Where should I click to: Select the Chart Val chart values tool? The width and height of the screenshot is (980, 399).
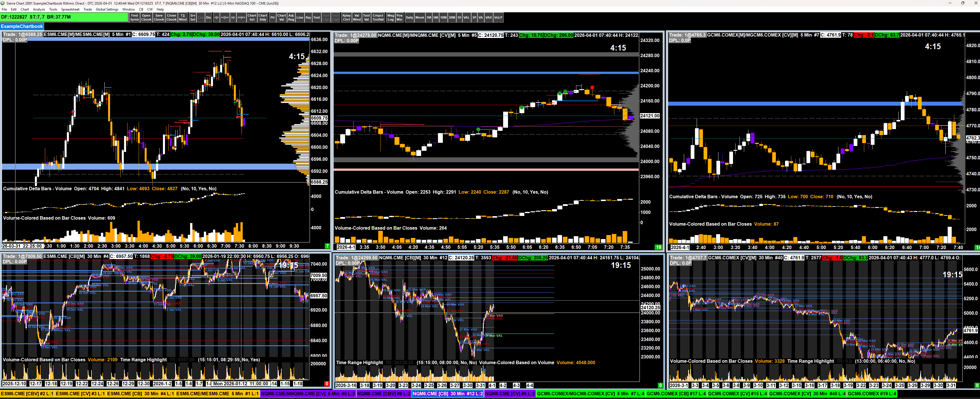pos(282,17)
